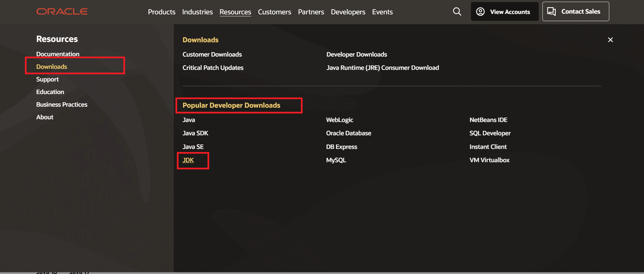Select Education in Resources sidebar
This screenshot has height=274, width=644.
pos(50,92)
